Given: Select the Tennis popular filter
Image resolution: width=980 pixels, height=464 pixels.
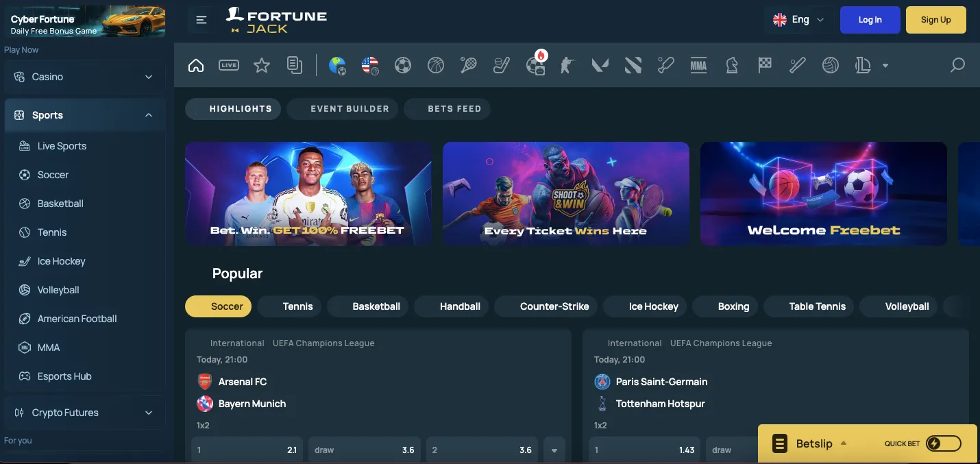Looking at the screenshot, I should (x=289, y=306).
